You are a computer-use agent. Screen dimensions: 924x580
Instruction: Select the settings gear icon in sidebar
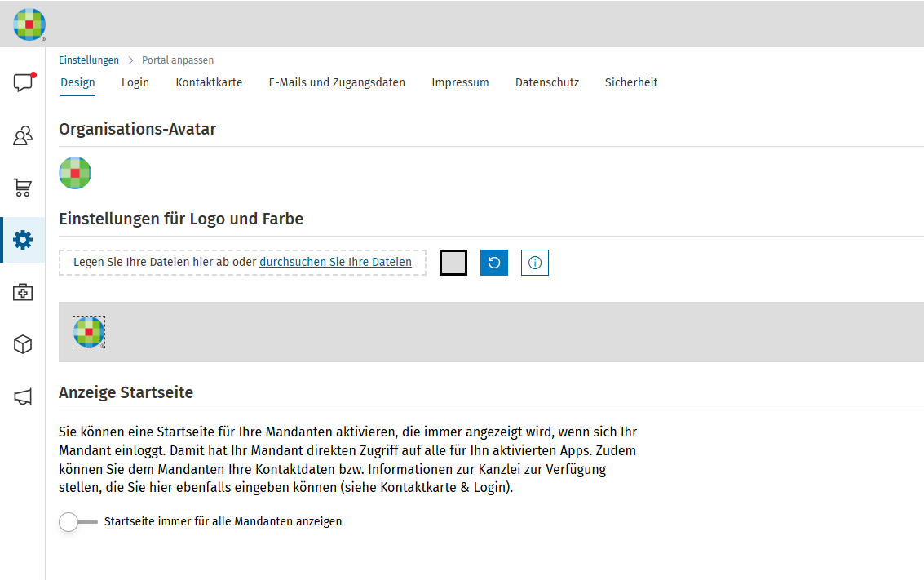[x=23, y=240]
